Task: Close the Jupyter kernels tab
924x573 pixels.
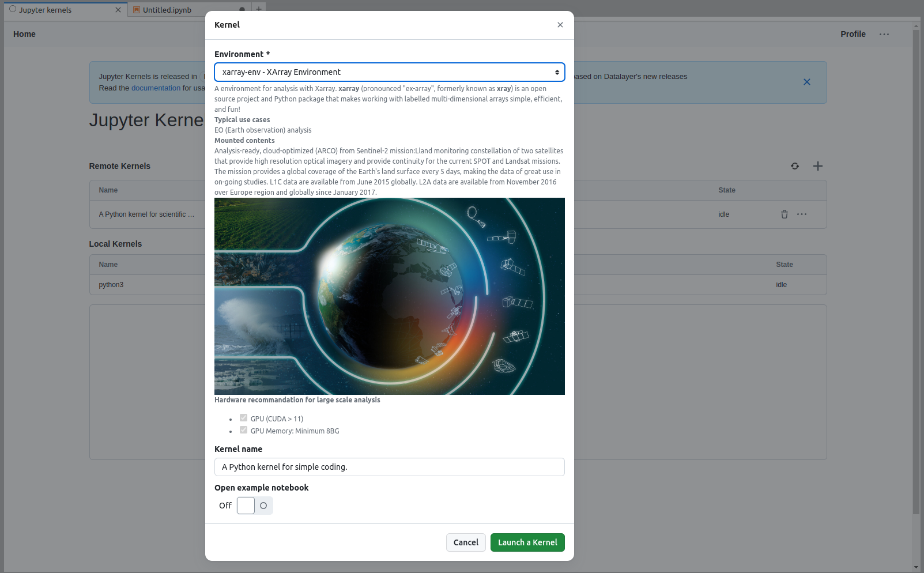Action: [118, 10]
